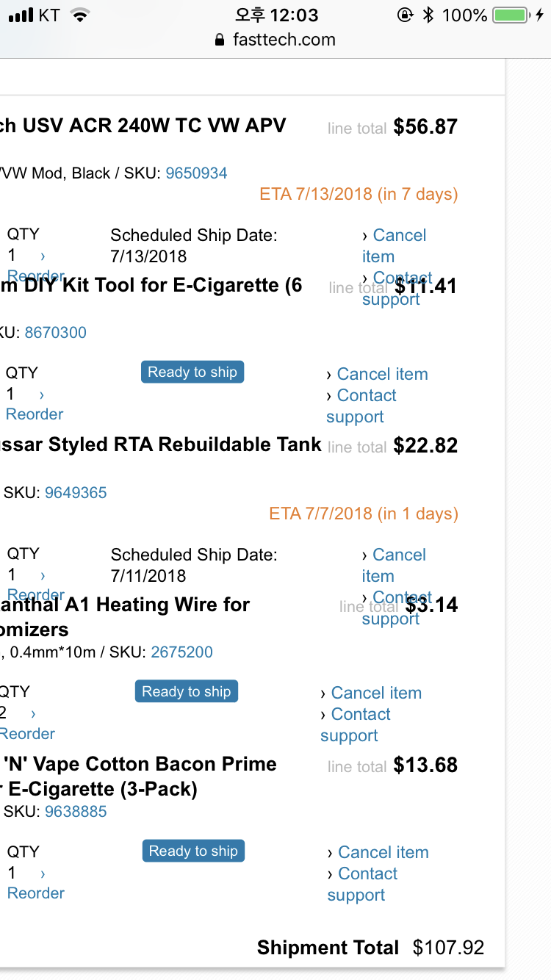The image size is (551, 980).
Task: Click Ready to ship badge for Cotton Bacon
Action: (x=193, y=851)
